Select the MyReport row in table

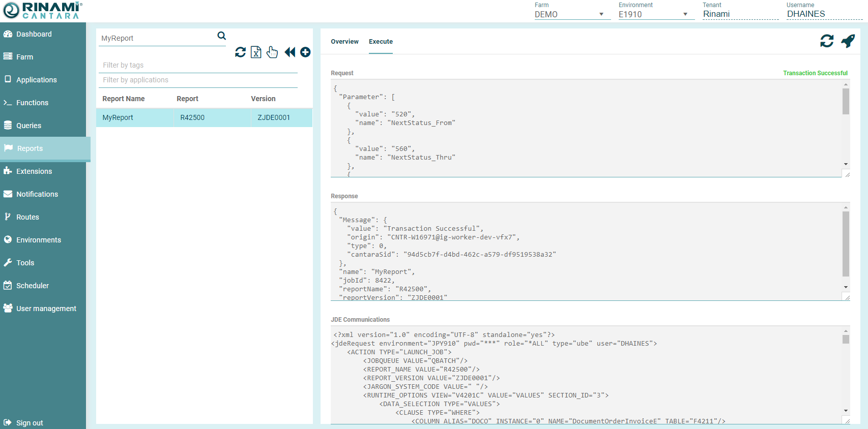[204, 117]
